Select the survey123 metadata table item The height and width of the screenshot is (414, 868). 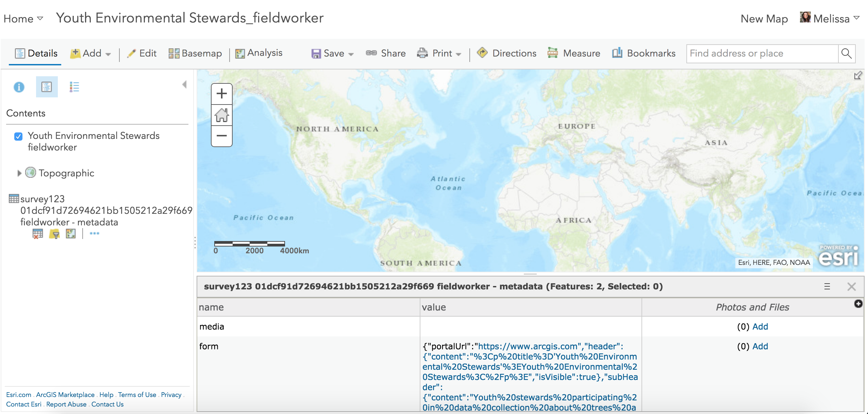106,210
